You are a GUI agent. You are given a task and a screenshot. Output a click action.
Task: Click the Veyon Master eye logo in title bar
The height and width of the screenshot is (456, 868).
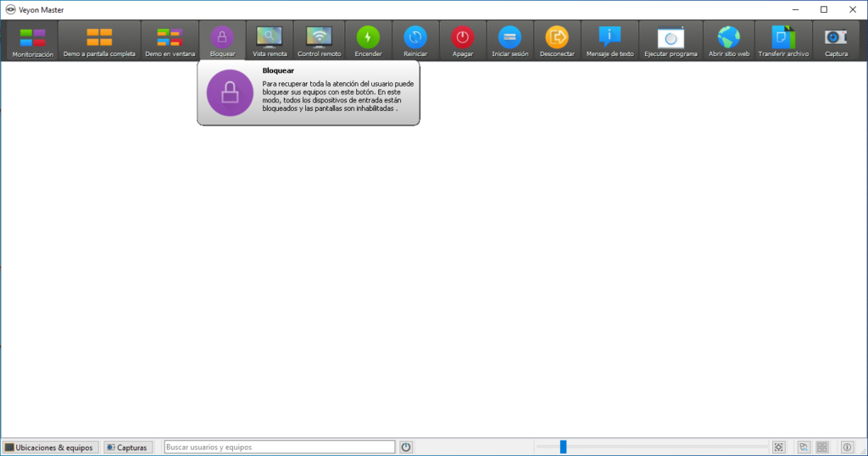pos(10,9)
